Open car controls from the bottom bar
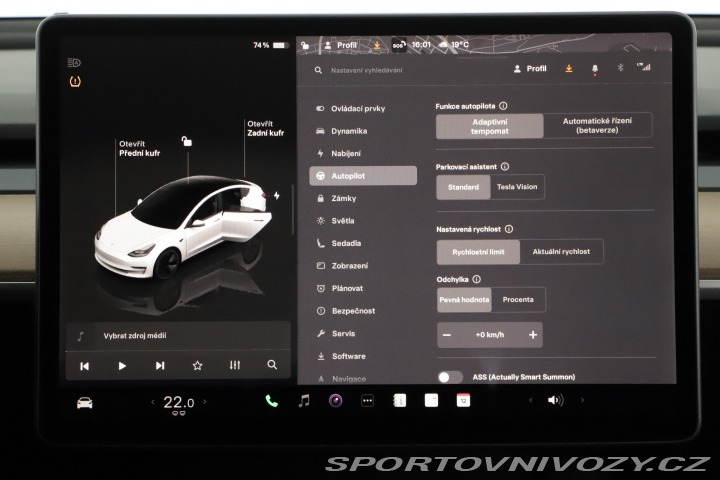The width and height of the screenshot is (720, 480). pyautogui.click(x=84, y=403)
